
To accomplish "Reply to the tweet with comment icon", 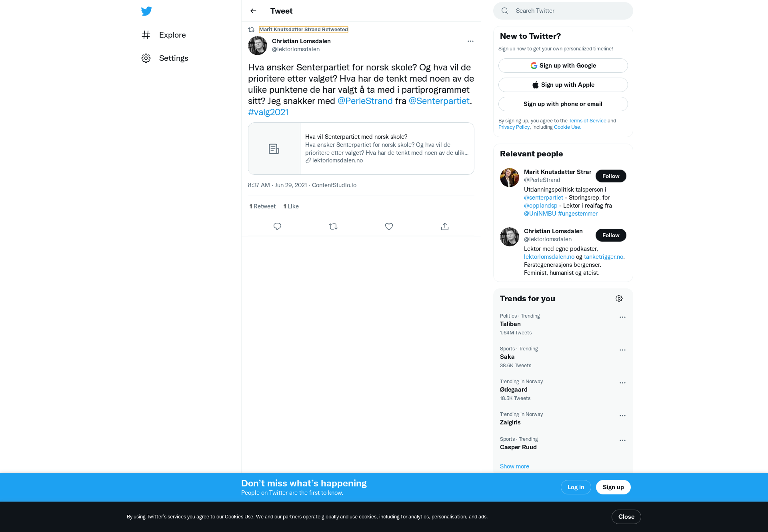I will tap(277, 226).
